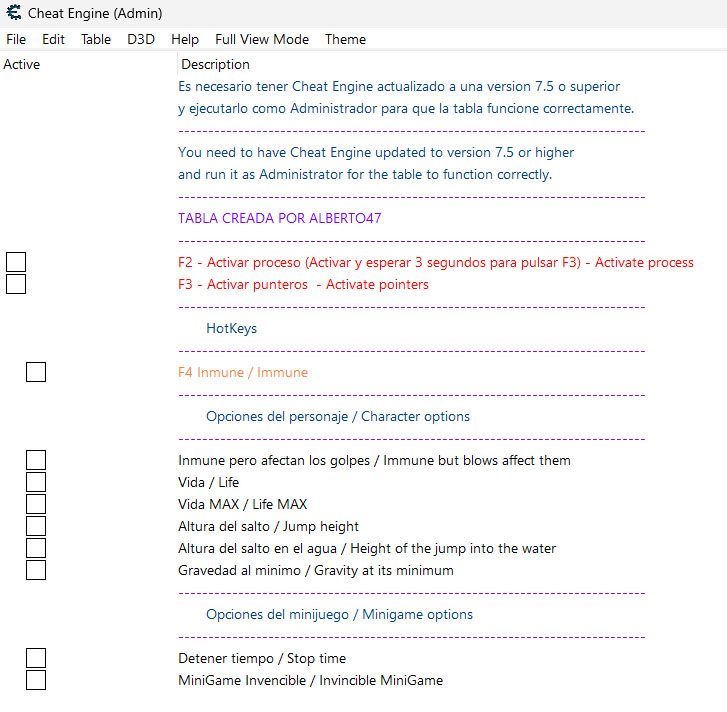Enable the F2 Activar proceso checkbox
Viewport: 727px width, 712px height.
coord(16,262)
